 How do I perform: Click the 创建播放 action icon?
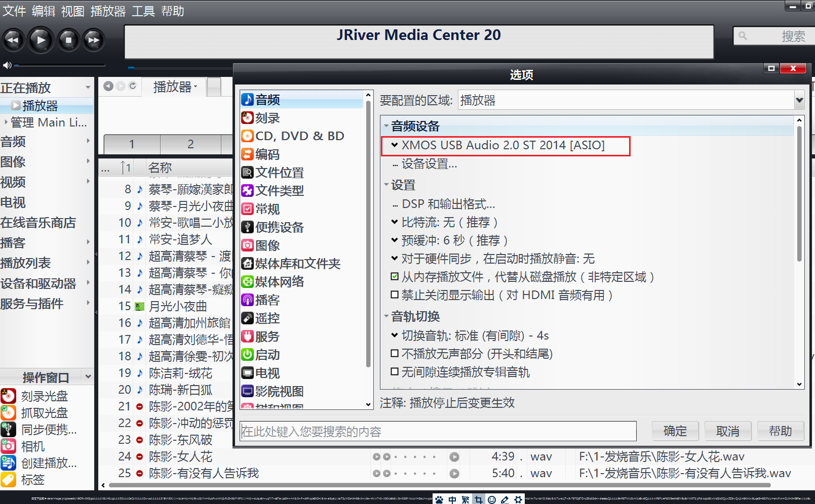click(x=8, y=463)
